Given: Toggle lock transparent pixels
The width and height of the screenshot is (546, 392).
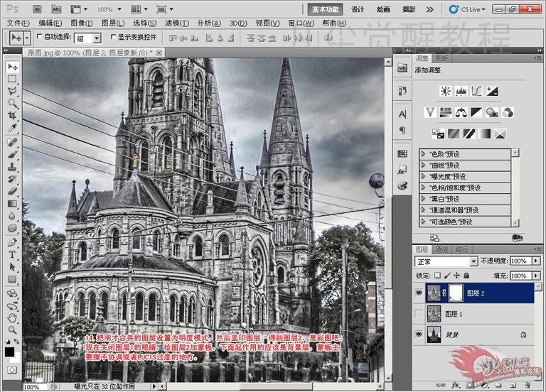Looking at the screenshot, I should click(437, 276).
